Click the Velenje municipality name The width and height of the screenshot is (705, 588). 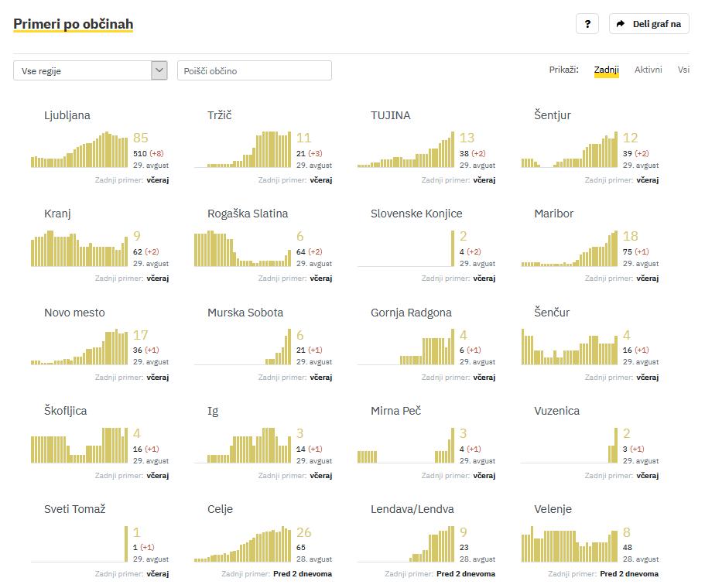point(553,509)
